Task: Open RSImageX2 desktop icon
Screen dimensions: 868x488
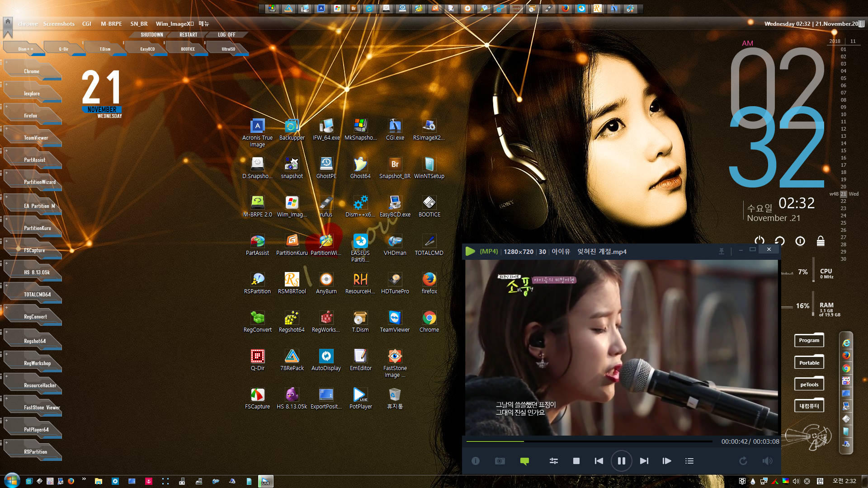Action: click(429, 130)
